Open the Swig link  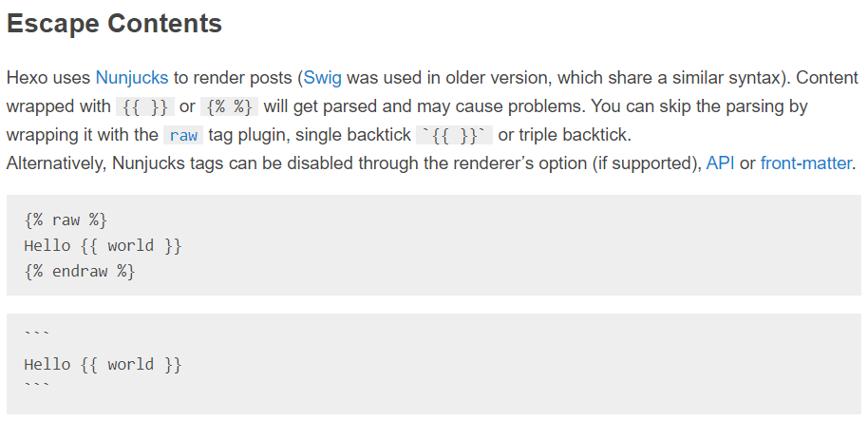pos(323,78)
